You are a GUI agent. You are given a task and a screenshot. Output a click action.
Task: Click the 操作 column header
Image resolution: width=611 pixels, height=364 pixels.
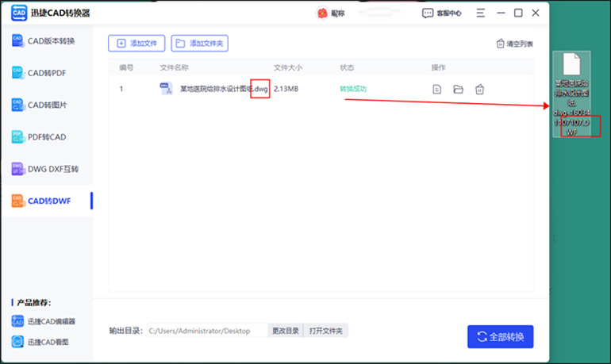pos(438,67)
